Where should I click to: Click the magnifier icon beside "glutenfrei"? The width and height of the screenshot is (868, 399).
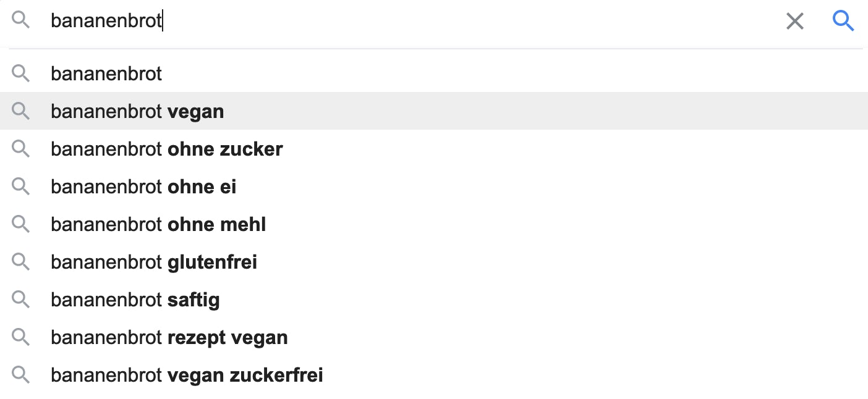(21, 262)
